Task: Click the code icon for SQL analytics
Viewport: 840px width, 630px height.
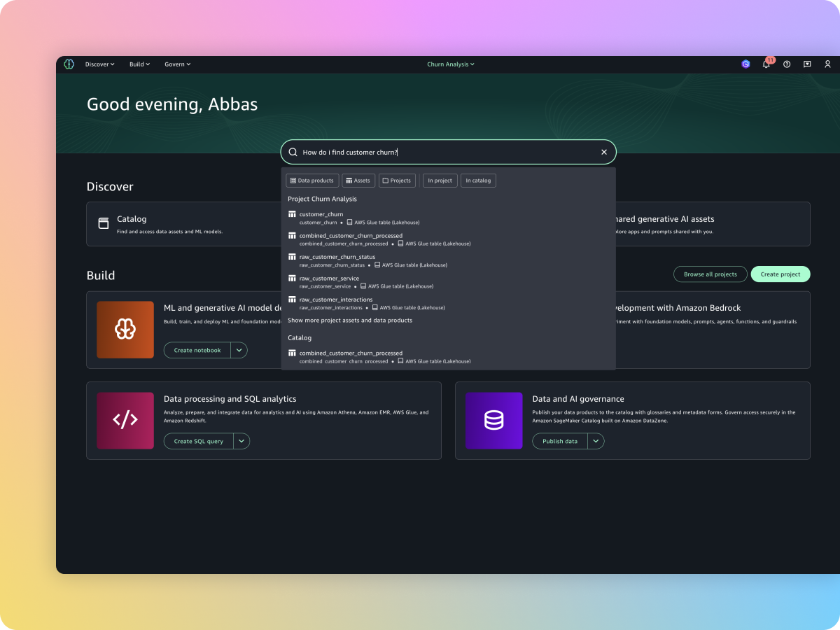Action: [x=125, y=421]
